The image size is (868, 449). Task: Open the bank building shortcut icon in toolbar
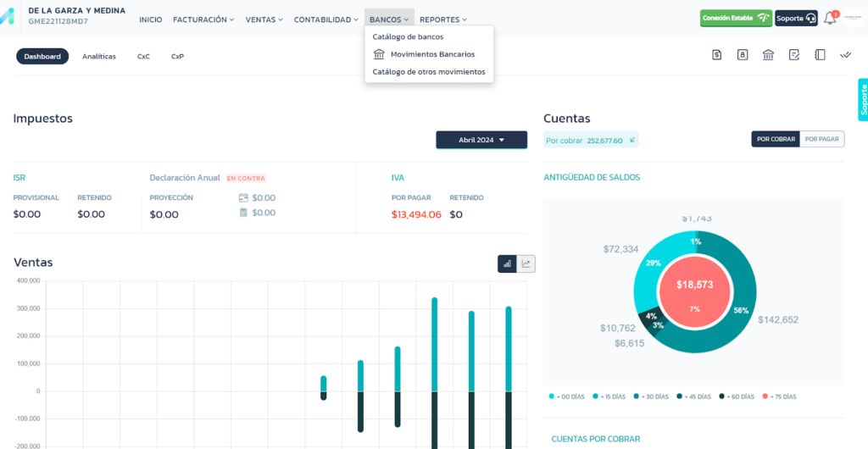(768, 55)
